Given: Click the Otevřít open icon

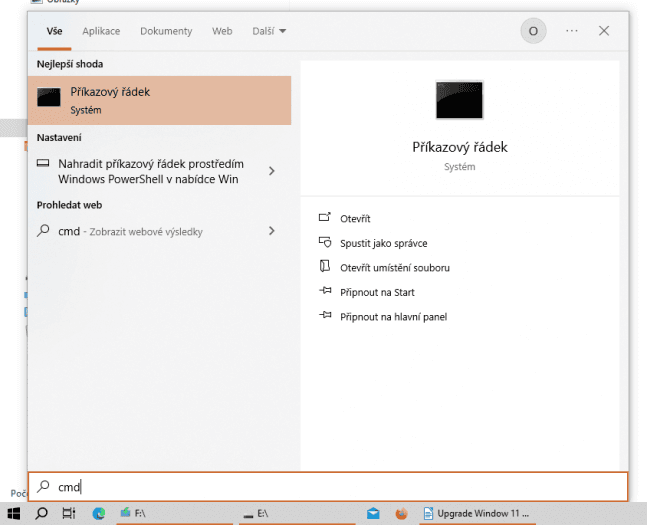Looking at the screenshot, I should [325, 217].
